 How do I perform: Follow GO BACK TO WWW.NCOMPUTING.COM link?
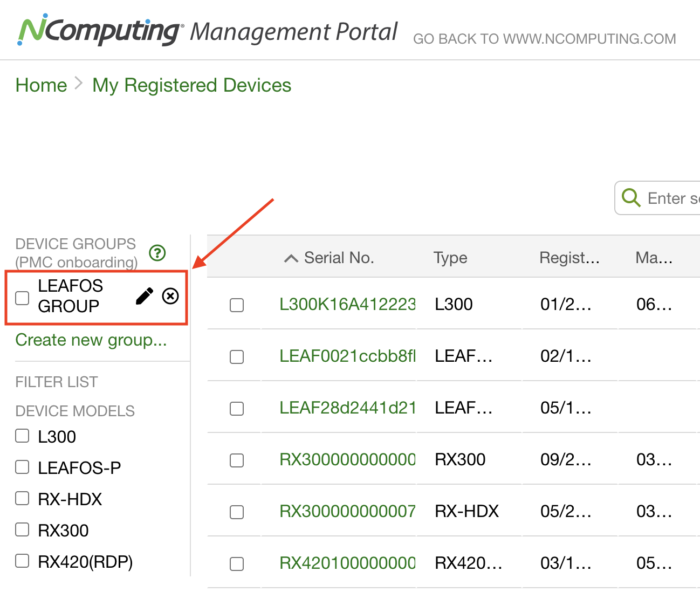click(x=544, y=39)
